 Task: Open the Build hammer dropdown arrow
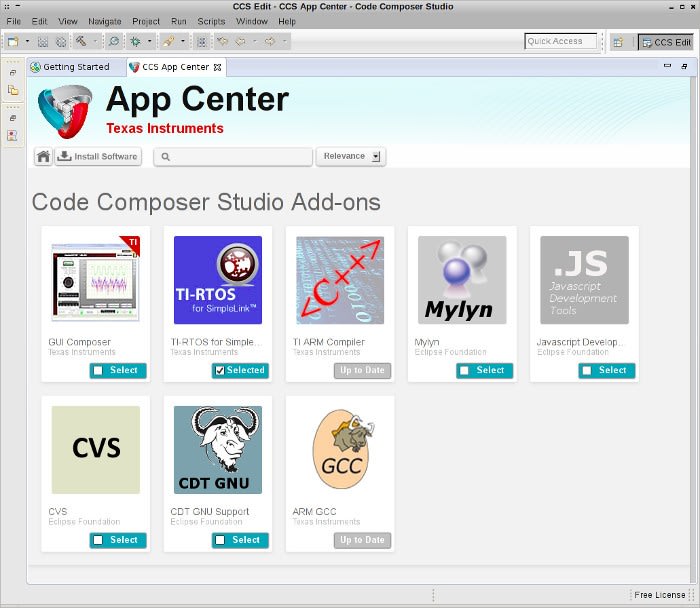point(95,42)
